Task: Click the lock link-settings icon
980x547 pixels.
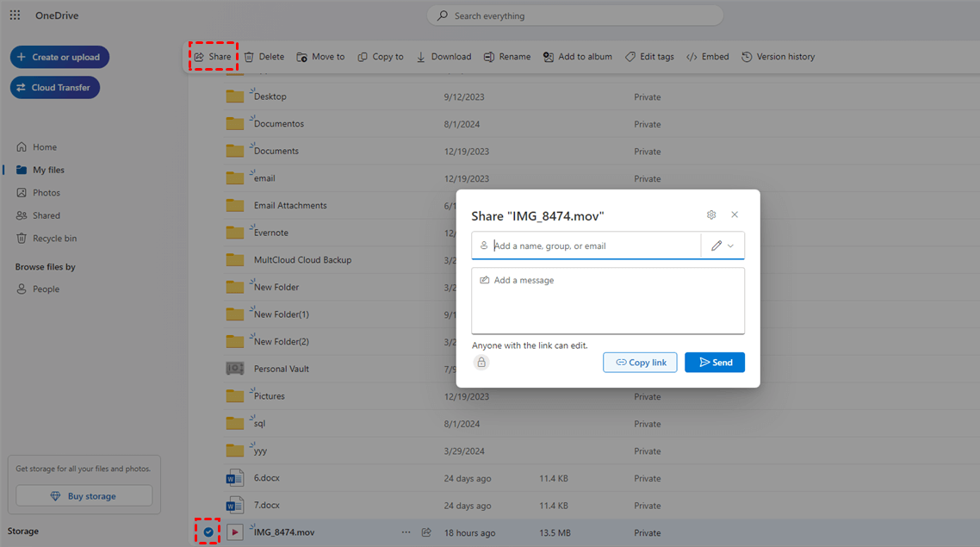Action: point(481,363)
